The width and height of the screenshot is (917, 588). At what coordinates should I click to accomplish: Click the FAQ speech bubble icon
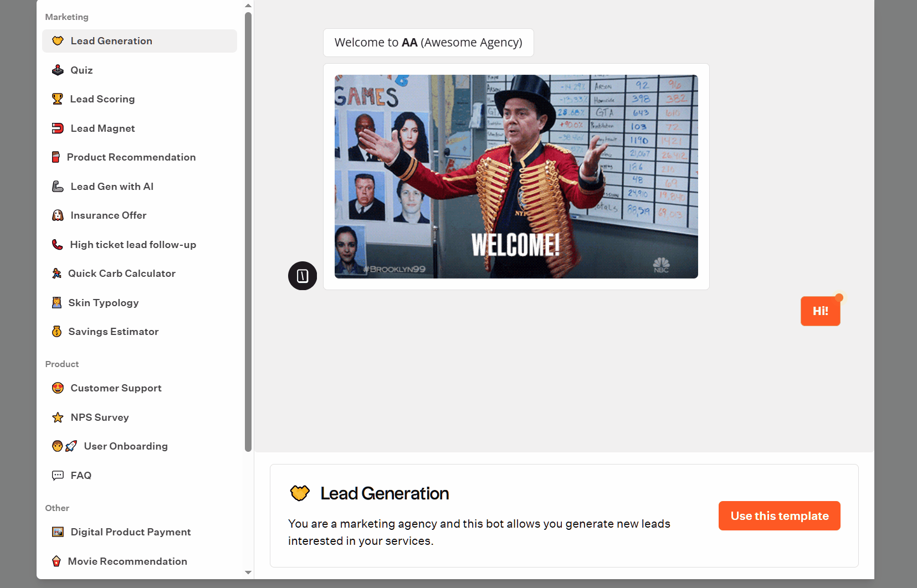pos(58,476)
